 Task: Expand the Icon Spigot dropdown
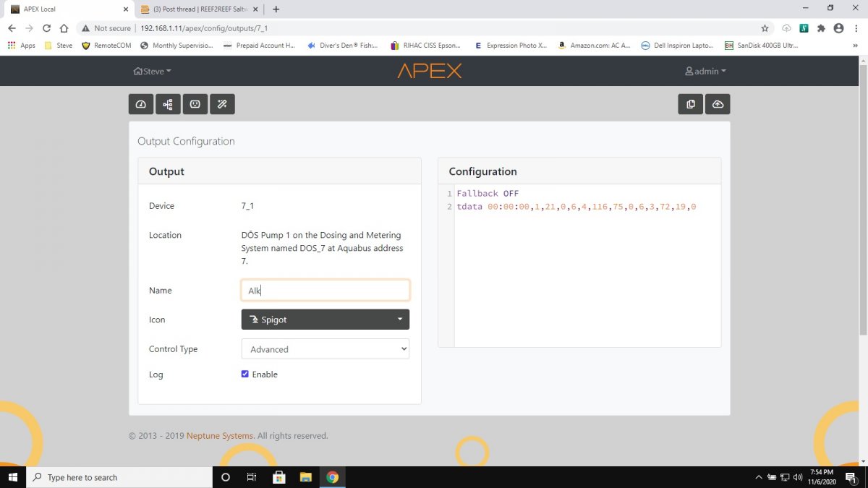(325, 320)
